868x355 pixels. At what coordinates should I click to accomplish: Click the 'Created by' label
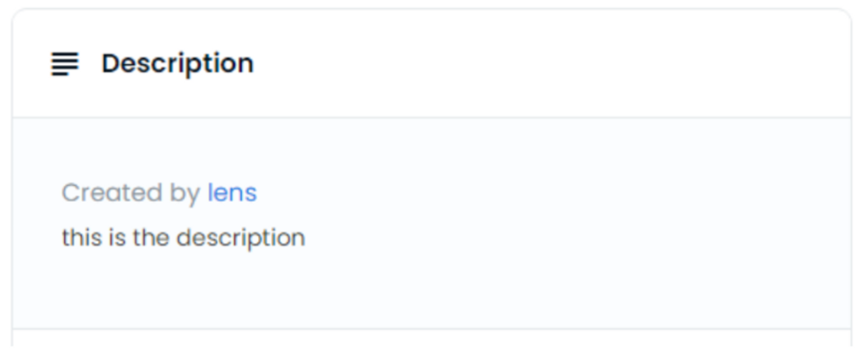[130, 193]
